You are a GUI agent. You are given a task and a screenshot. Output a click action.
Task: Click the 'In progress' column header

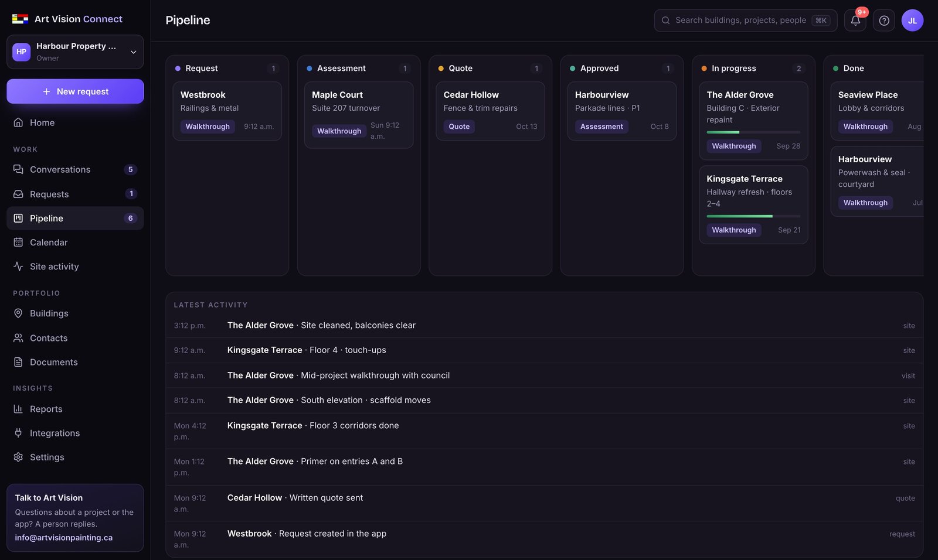pos(753,69)
